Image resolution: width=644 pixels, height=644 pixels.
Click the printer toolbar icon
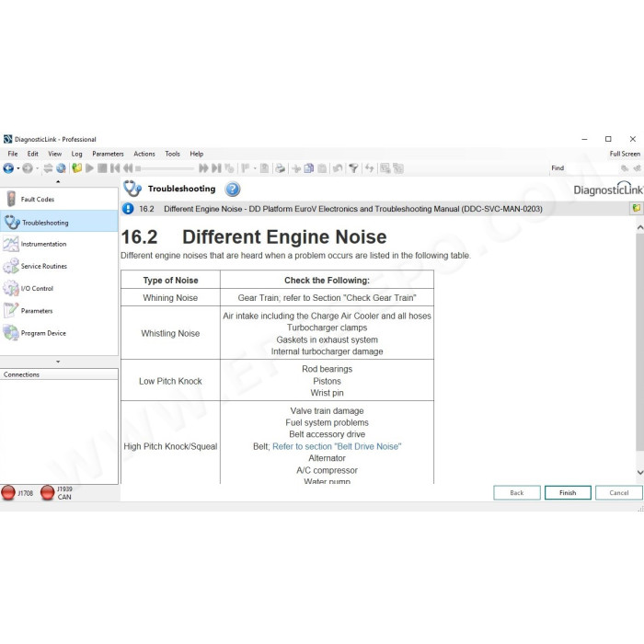(280, 168)
